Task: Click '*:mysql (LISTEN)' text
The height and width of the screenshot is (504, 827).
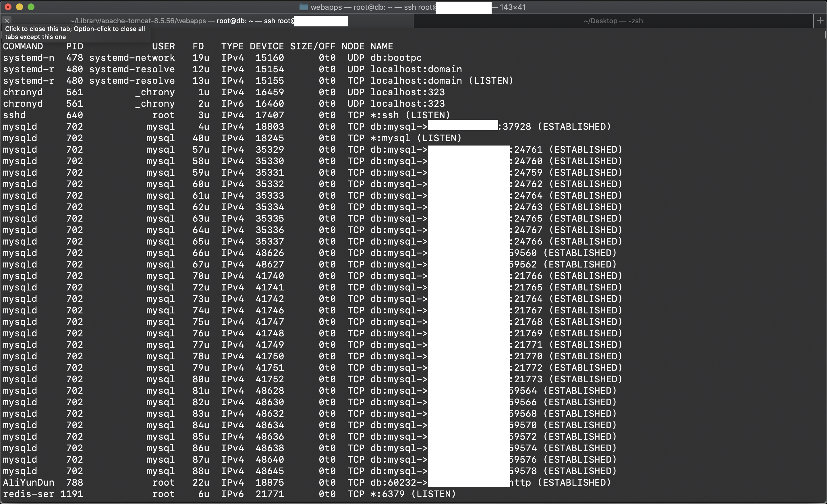Action: point(416,138)
